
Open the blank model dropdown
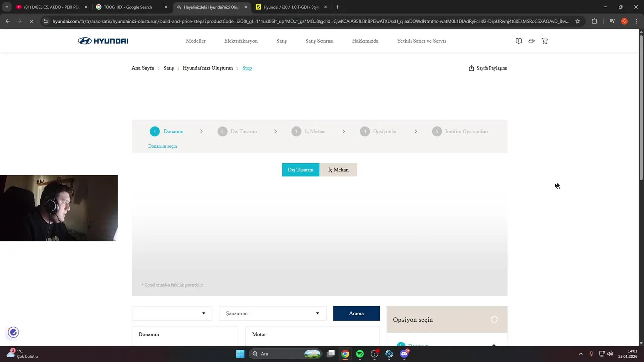(172, 313)
